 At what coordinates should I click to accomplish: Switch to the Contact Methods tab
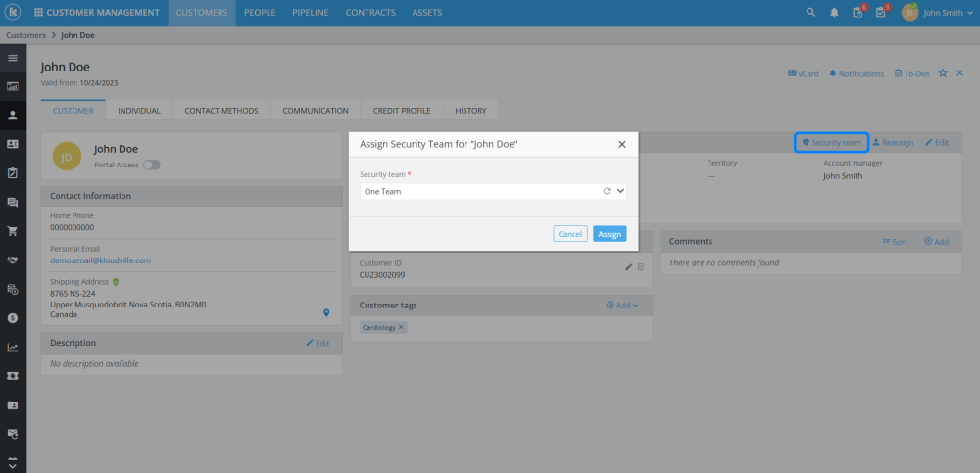pyautogui.click(x=221, y=111)
